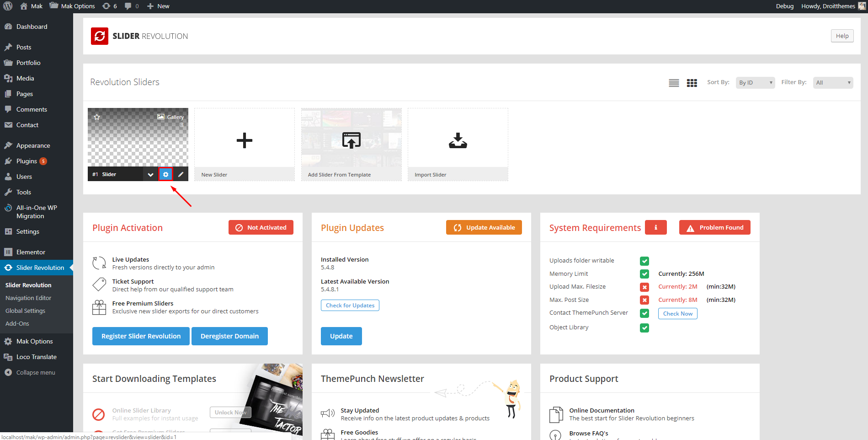Star the #1 Slider as favorite
Image resolution: width=868 pixels, height=440 pixels.
(97, 117)
